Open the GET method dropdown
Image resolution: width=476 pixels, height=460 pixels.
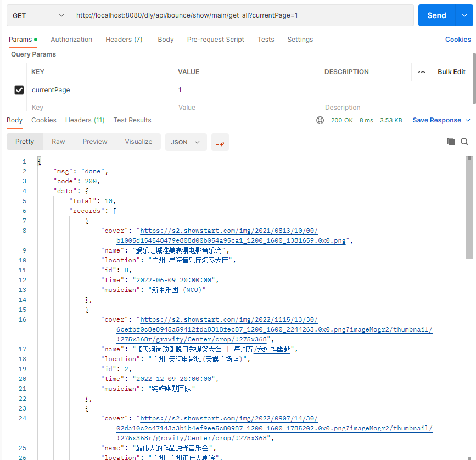[38, 15]
